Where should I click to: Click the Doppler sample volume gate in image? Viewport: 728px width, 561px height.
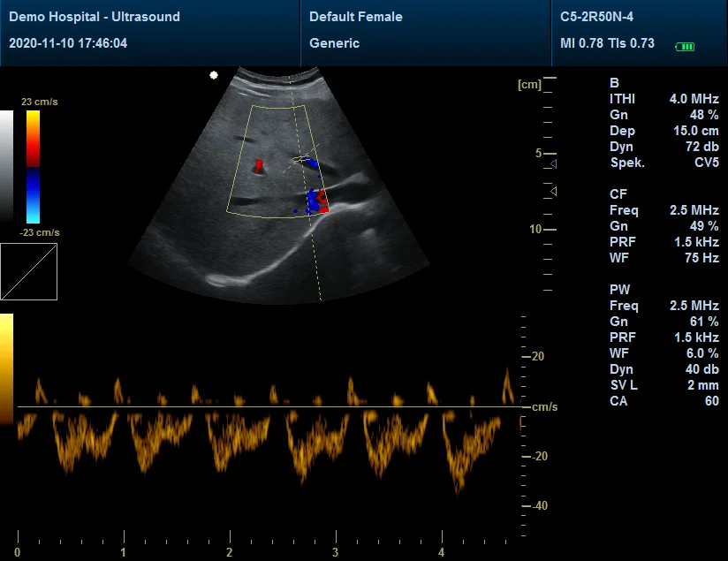coord(301,160)
